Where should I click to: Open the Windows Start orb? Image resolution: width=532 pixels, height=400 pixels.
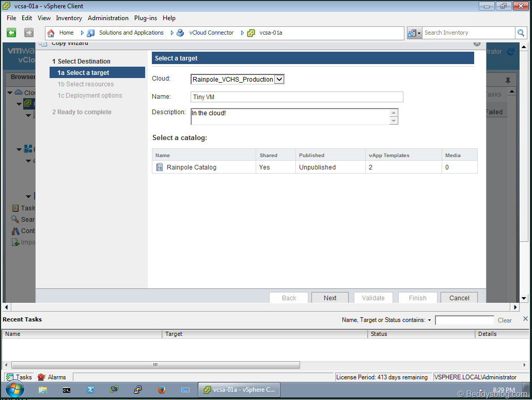click(15, 390)
